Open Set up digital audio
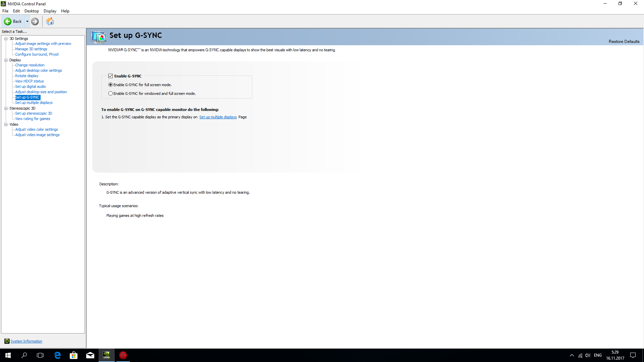 click(31, 86)
